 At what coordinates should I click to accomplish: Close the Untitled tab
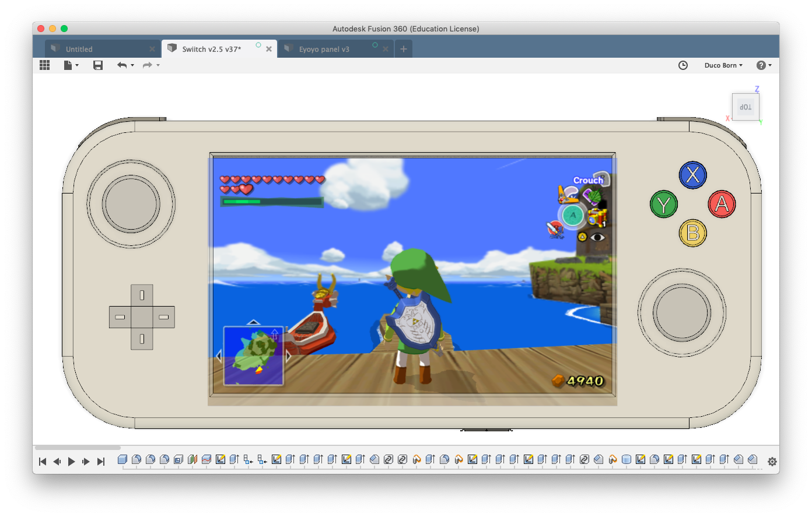tap(152, 49)
